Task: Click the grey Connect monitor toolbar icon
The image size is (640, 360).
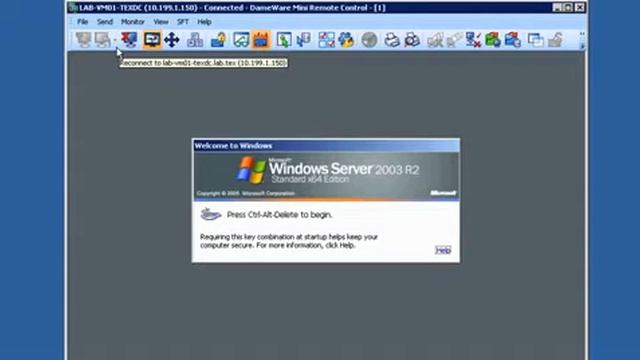Action: 84,40
